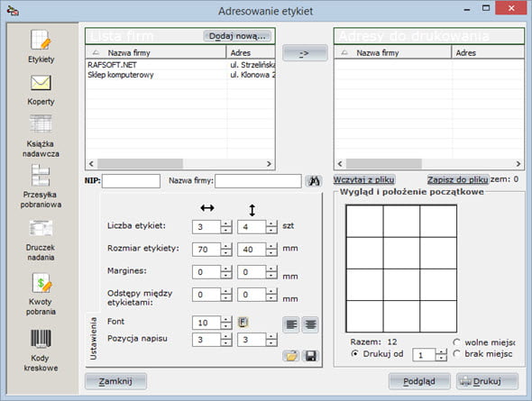Viewport: 532px width, 401px height.
Task: Click Lista firm horizontal scrollbar thumb
Action: [140, 164]
